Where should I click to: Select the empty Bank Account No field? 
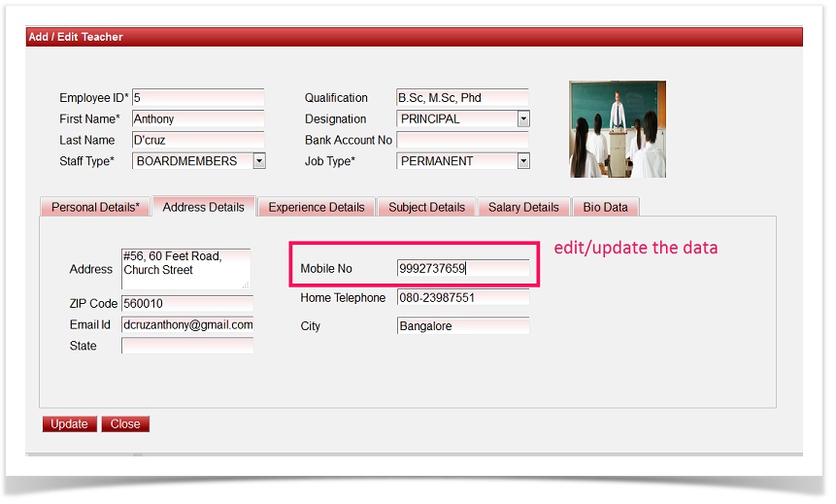point(462,140)
